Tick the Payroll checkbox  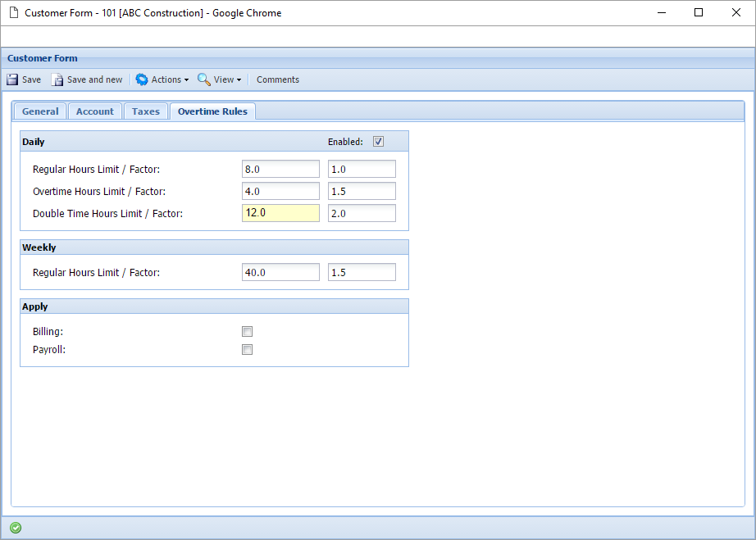point(247,350)
